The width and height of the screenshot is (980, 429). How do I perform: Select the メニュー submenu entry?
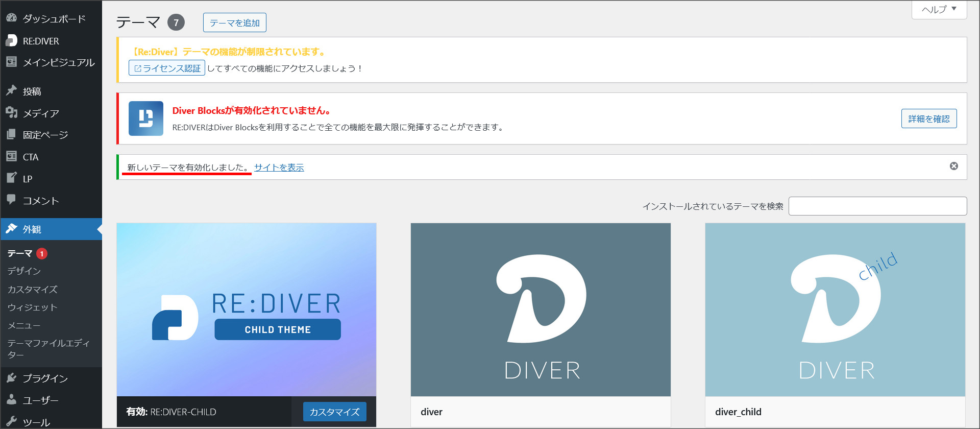[23, 325]
